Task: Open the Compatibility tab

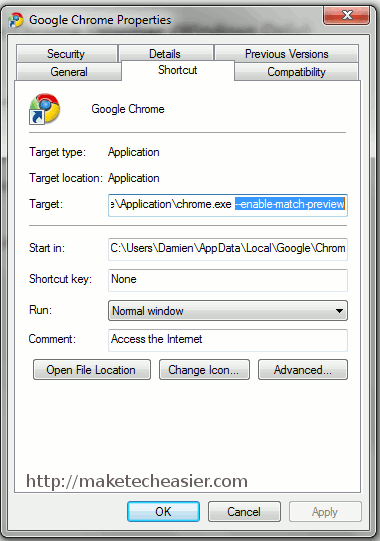Action: 296,72
